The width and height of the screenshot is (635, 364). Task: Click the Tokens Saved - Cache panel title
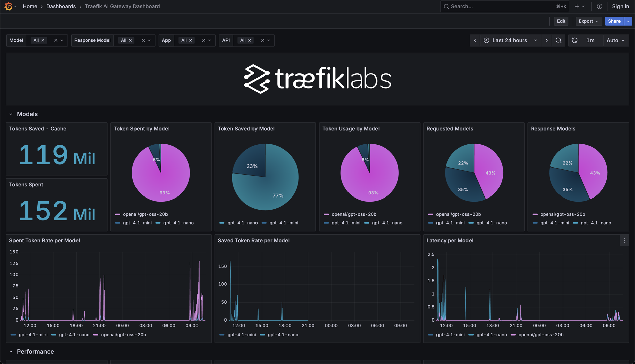(x=38, y=129)
